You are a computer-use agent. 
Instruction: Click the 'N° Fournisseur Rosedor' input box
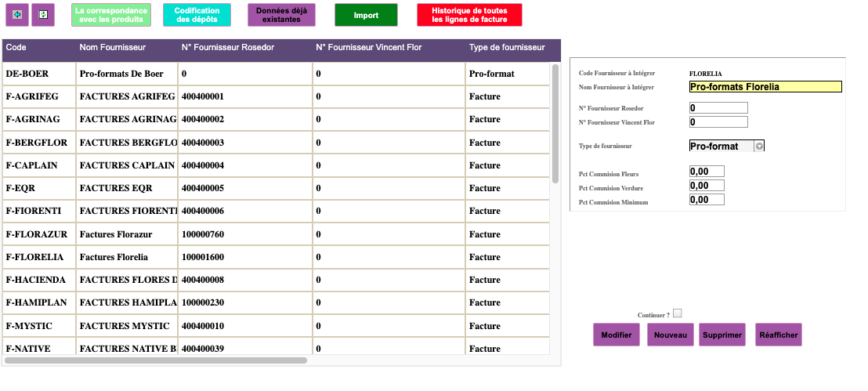[x=718, y=107]
